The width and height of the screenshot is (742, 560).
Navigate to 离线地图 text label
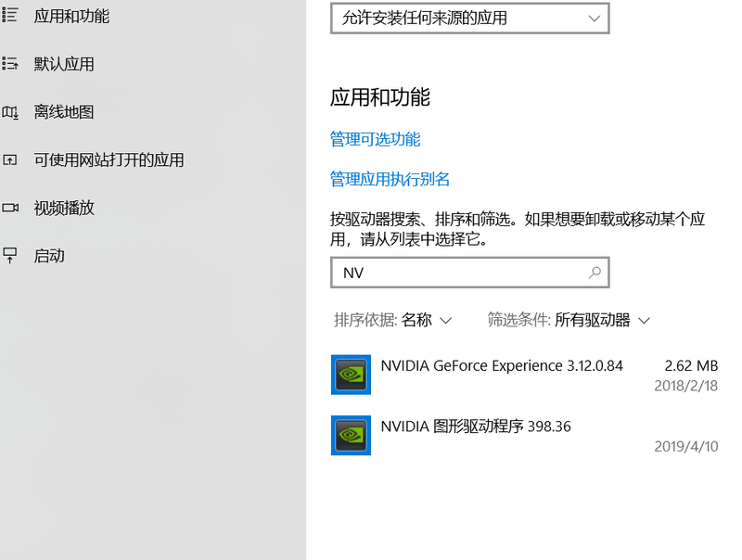[64, 112]
